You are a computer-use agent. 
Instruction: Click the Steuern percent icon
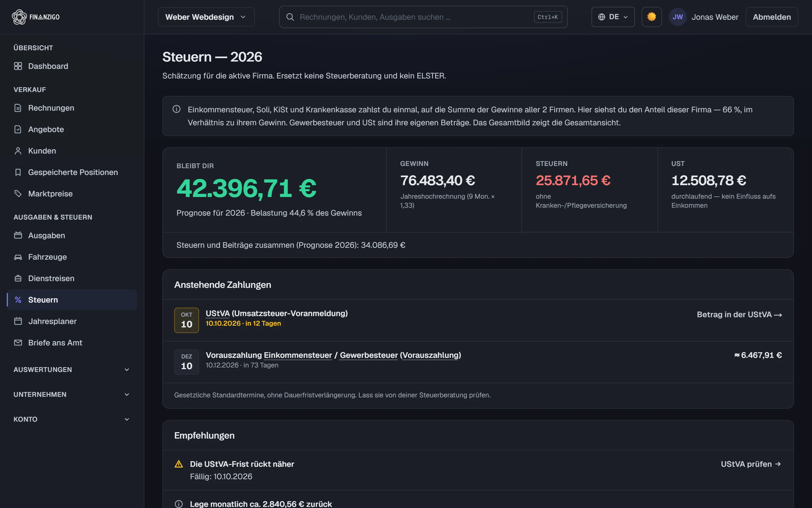pyautogui.click(x=18, y=300)
